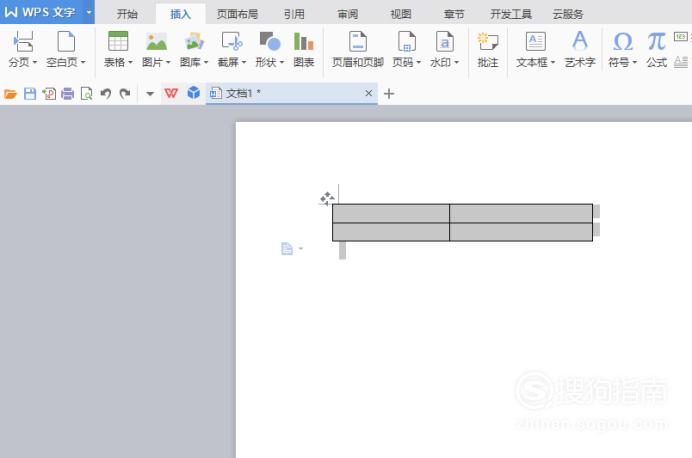Expand the 空白页 dropdown arrow
This screenshot has height=458, width=692.
[83, 62]
